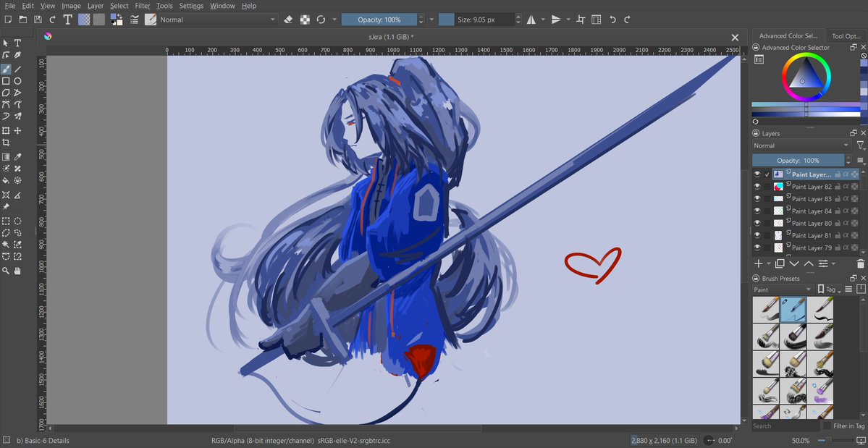This screenshot has width=868, height=448.
Task: Activate the Crop tool
Action: tap(6, 143)
